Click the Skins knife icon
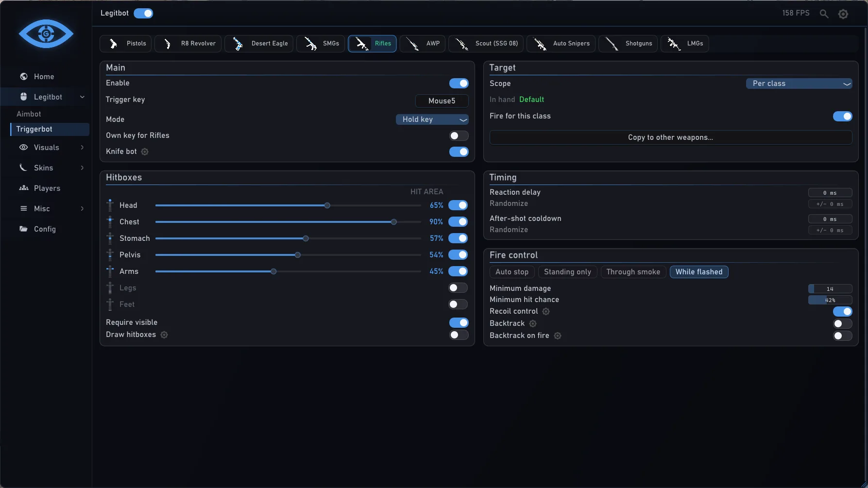 coord(23,168)
